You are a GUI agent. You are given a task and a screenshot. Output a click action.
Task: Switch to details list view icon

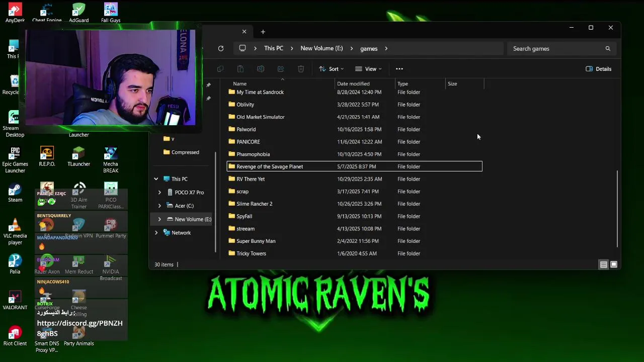click(x=603, y=264)
